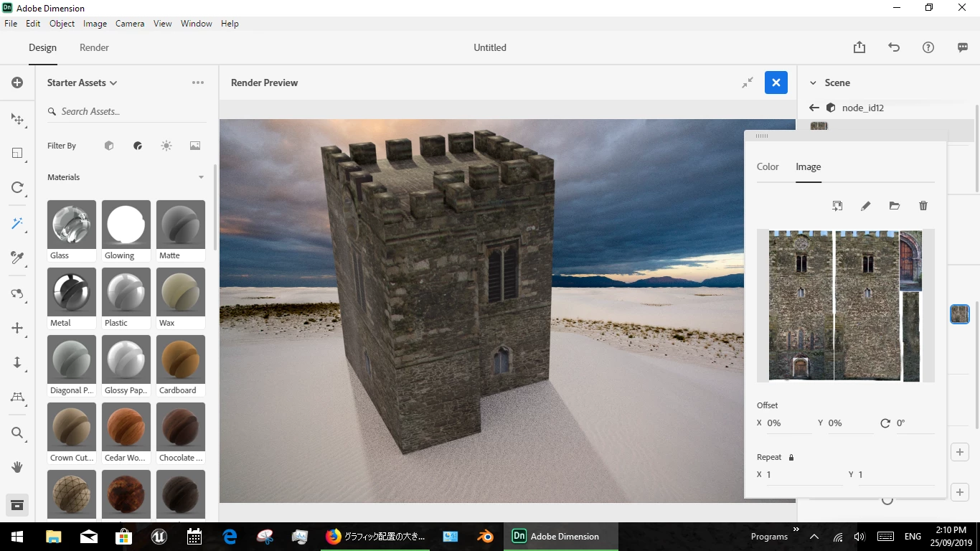Select the Select and Scale tool
The width and height of the screenshot is (980, 551).
[17, 153]
